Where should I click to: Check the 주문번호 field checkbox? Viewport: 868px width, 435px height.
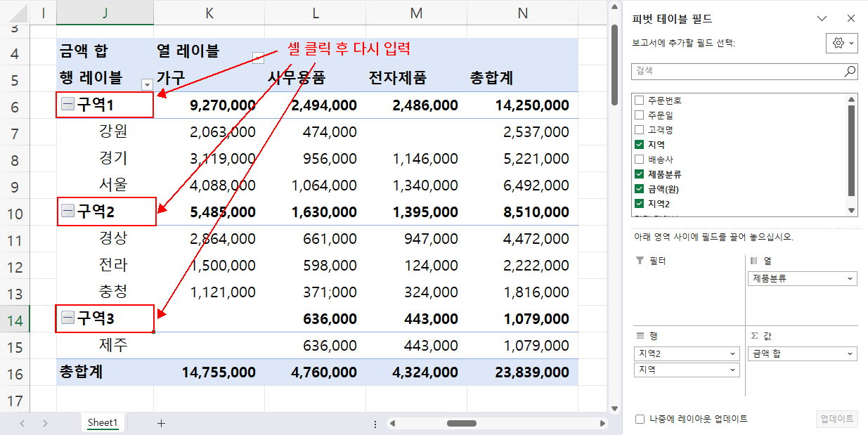click(x=639, y=100)
